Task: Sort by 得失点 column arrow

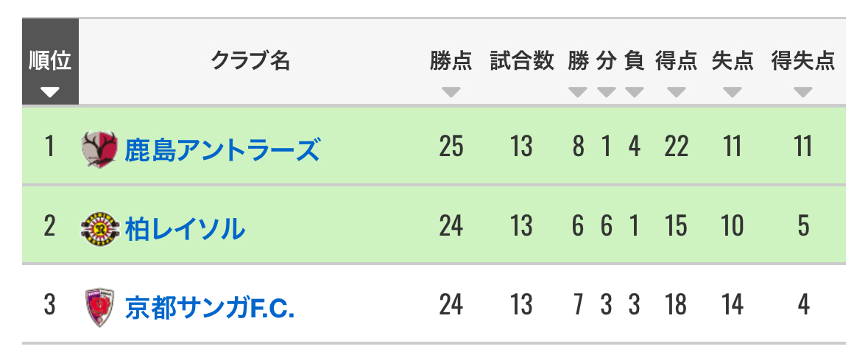Action: point(802,92)
